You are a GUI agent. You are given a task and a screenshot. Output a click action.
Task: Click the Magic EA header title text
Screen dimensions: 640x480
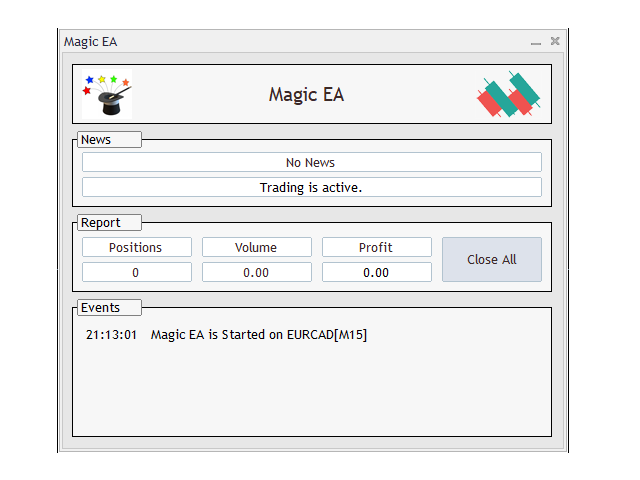click(306, 95)
